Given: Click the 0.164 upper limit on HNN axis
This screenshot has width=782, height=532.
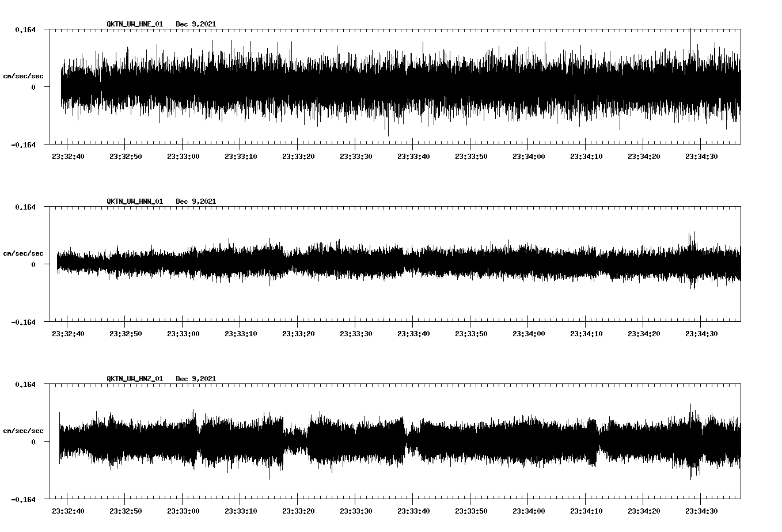Looking at the screenshot, I should [x=25, y=207].
